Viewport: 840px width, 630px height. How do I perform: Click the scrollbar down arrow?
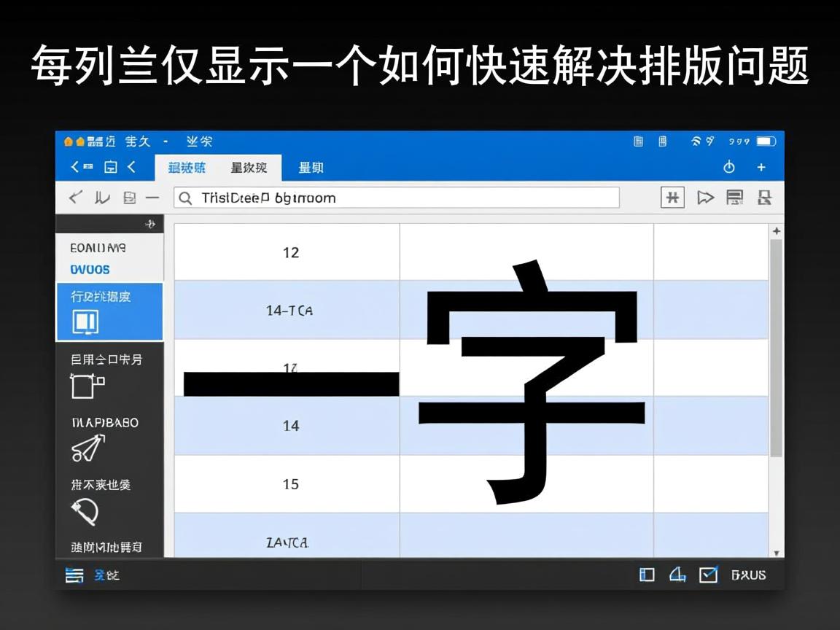click(777, 553)
